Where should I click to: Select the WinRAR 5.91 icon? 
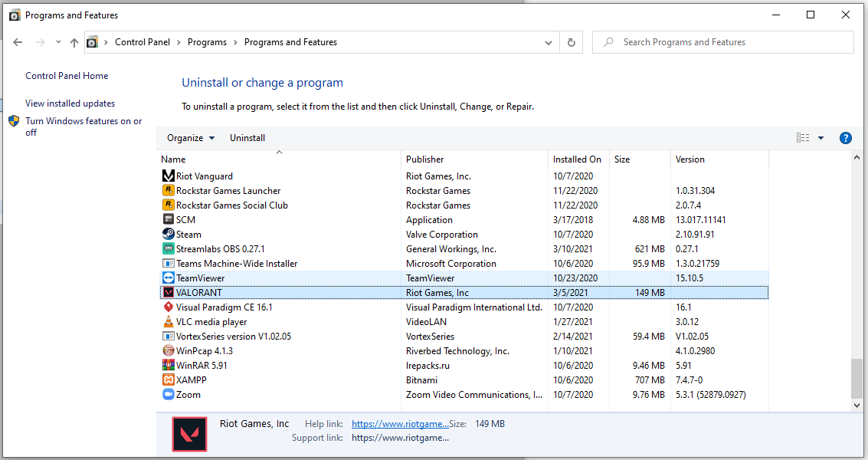[x=169, y=366]
